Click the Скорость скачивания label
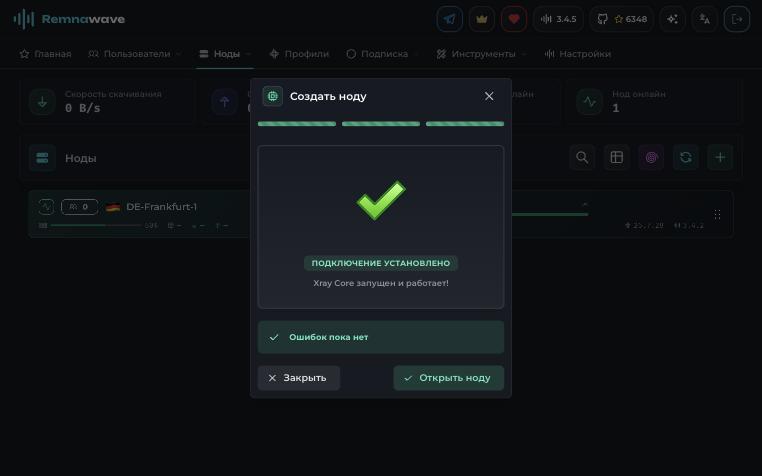The width and height of the screenshot is (762, 476). 113,94
